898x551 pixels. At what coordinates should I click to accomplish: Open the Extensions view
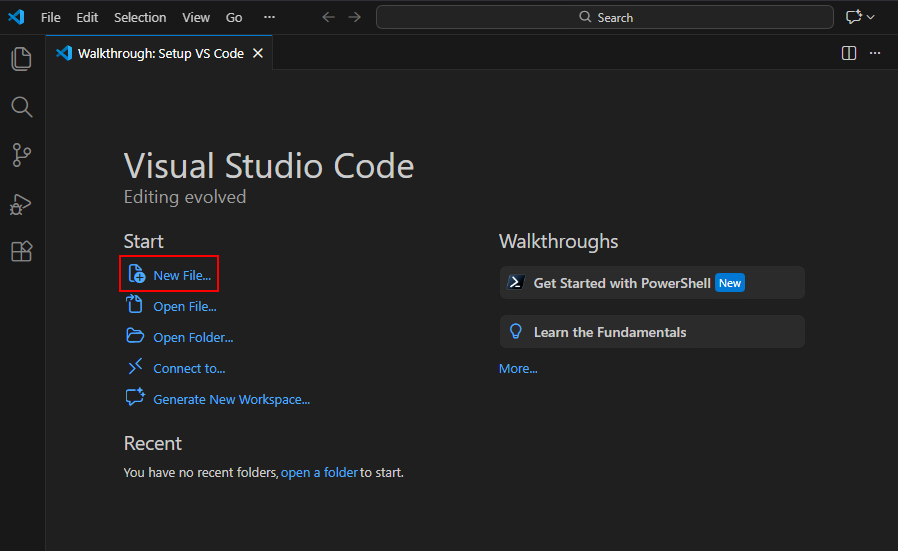pyautogui.click(x=21, y=252)
